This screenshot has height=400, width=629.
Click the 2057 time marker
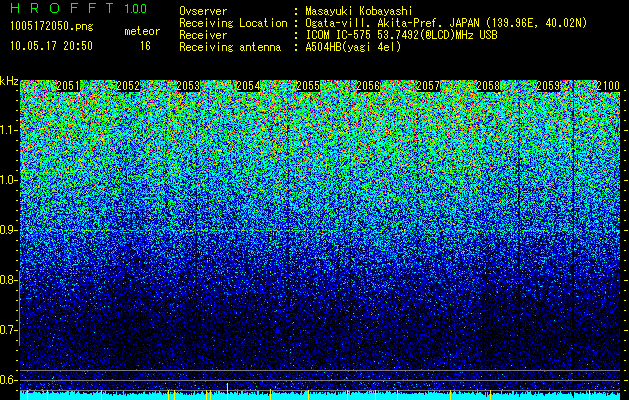point(428,86)
